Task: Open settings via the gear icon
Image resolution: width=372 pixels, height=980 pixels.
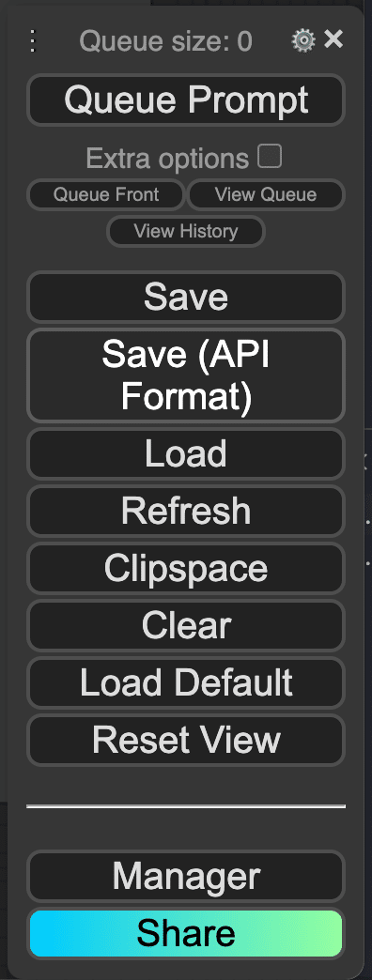Action: [x=303, y=41]
